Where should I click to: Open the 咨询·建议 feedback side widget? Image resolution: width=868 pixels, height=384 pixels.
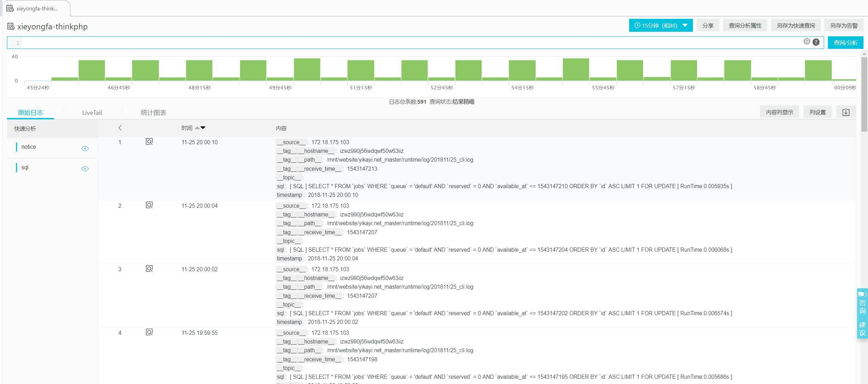click(862, 313)
